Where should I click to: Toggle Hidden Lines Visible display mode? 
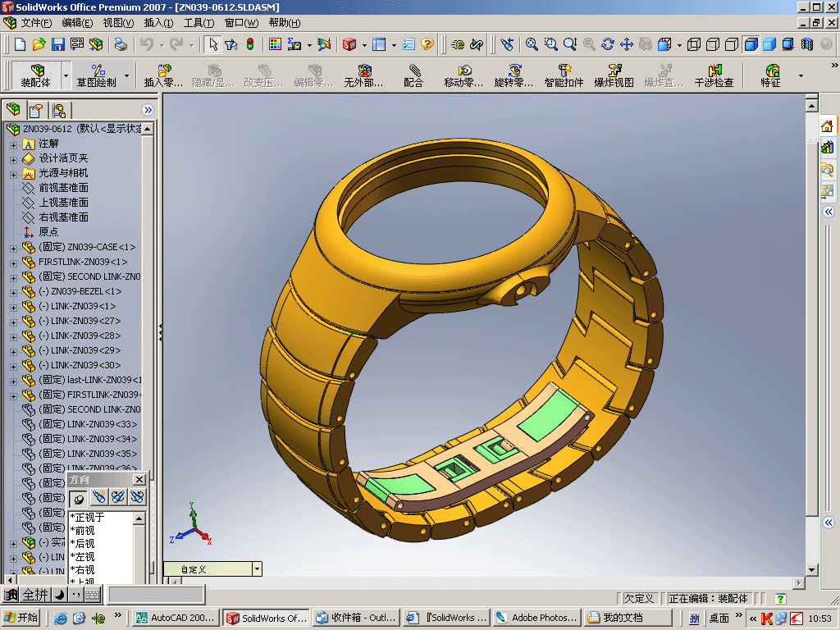pos(713,44)
